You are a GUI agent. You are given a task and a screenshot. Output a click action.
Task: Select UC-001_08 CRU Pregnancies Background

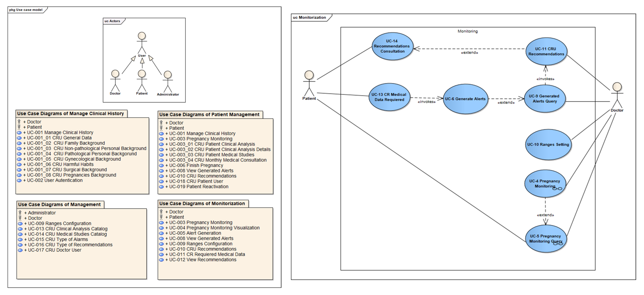(66, 175)
